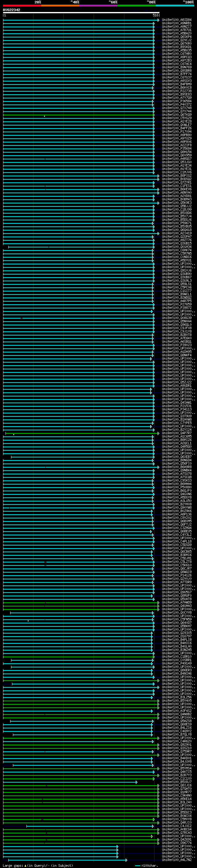Click the red ~20% identity legend segment
The width and height of the screenshot is (197, 868).
(22, 6)
